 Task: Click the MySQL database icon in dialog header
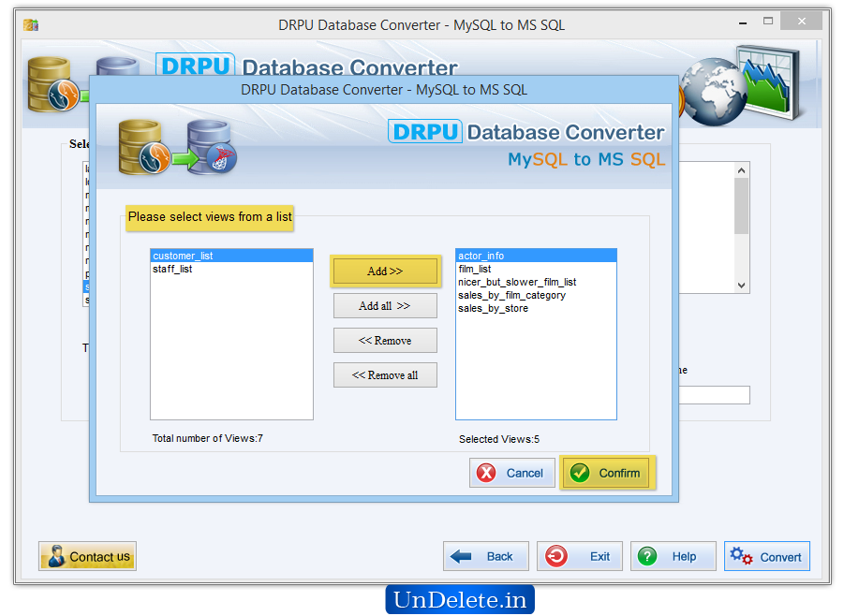[142, 147]
